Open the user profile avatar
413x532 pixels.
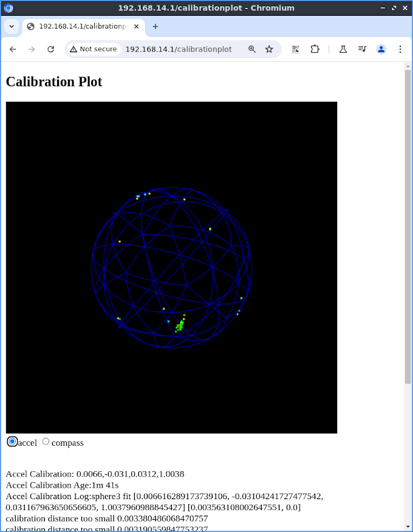[381, 49]
